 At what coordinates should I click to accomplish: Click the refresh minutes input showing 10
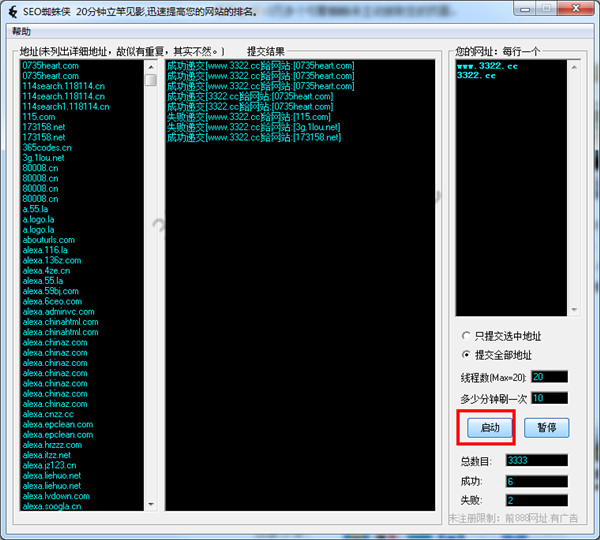[549, 398]
